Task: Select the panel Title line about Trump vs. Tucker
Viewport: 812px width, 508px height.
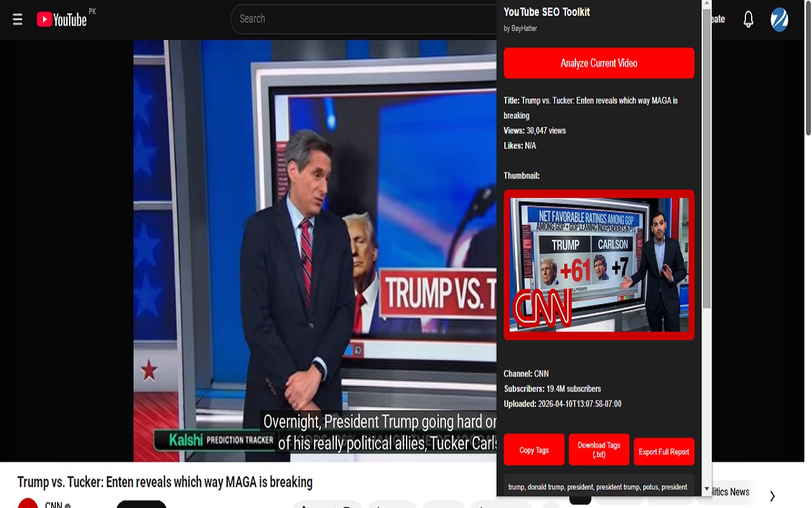Action: point(591,108)
